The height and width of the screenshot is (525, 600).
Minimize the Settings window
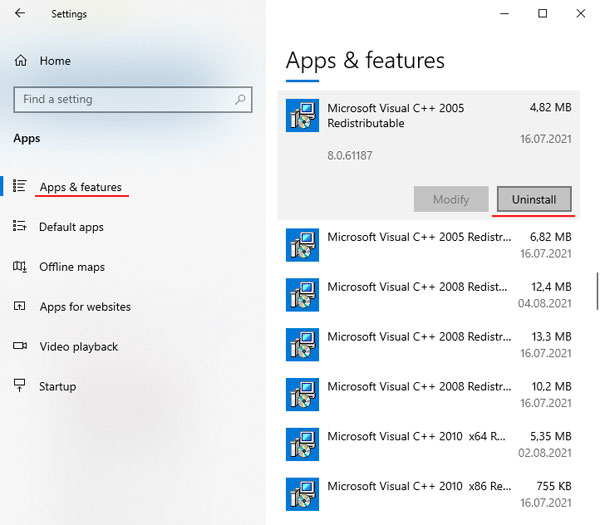(x=505, y=13)
